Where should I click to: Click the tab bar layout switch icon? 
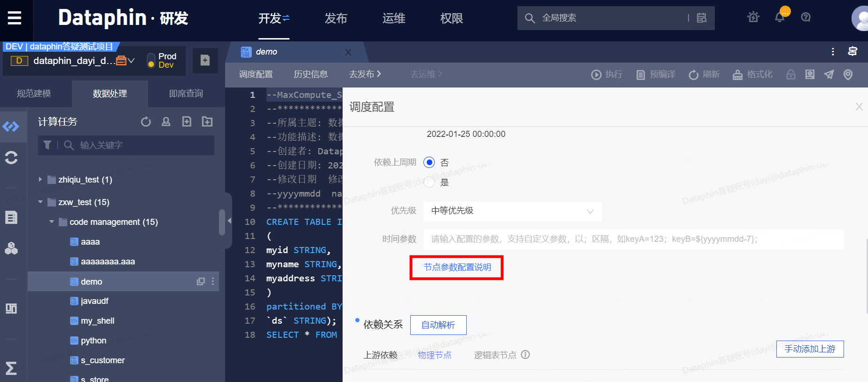click(x=852, y=52)
